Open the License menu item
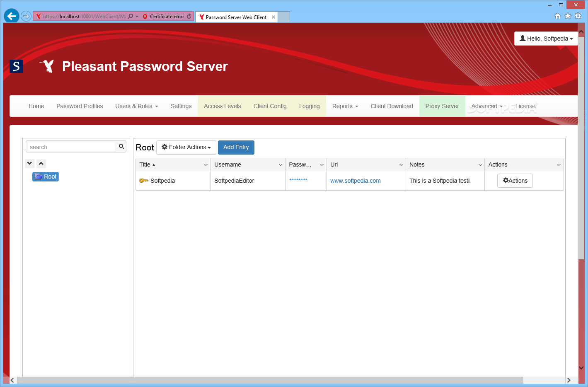 click(x=525, y=106)
